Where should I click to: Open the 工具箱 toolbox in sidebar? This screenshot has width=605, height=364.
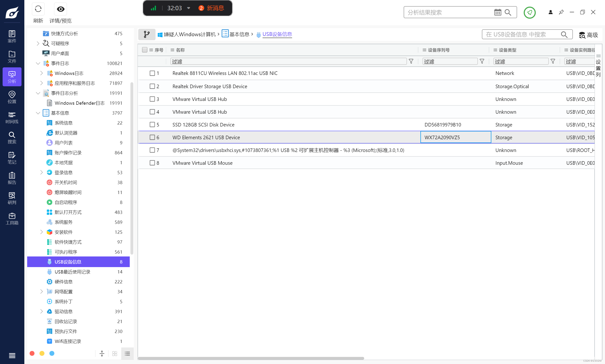(12, 219)
